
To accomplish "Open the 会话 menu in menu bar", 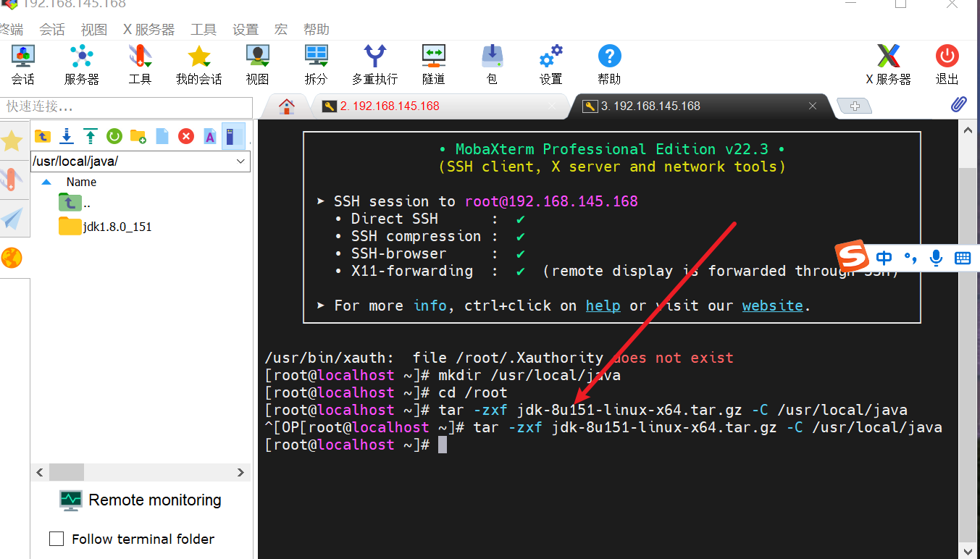I will point(51,30).
